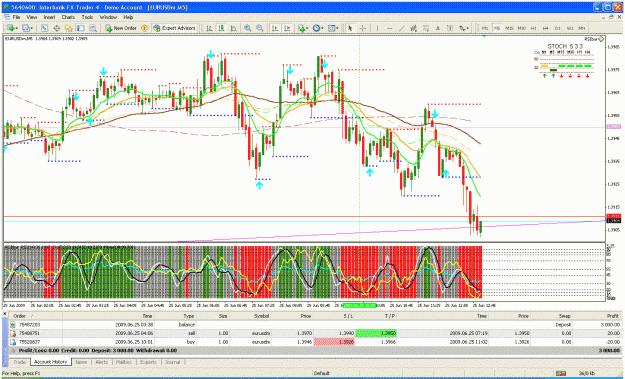Open the Tools menu
Viewport: 625px width, 379px height.
coord(87,18)
